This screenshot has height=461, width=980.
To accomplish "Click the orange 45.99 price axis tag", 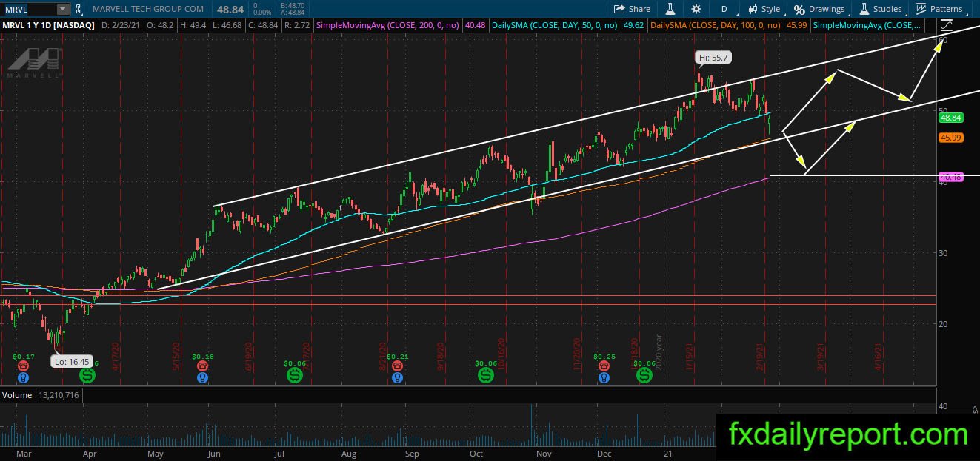I will point(950,138).
